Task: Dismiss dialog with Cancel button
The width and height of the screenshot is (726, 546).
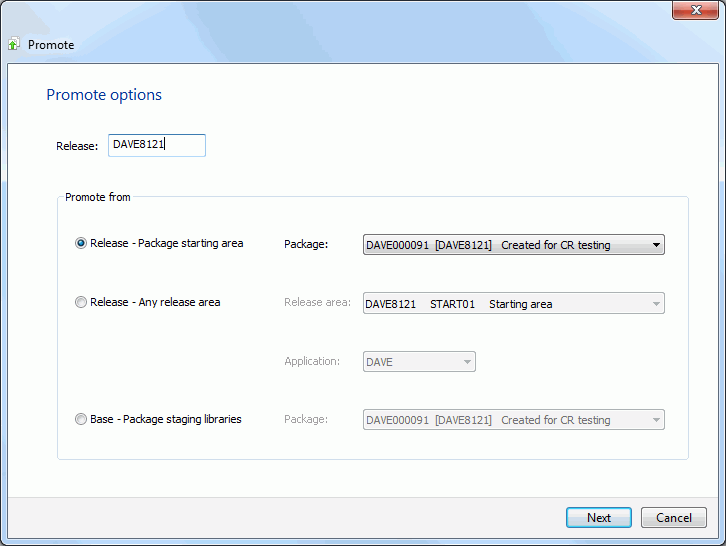Action: 674,517
